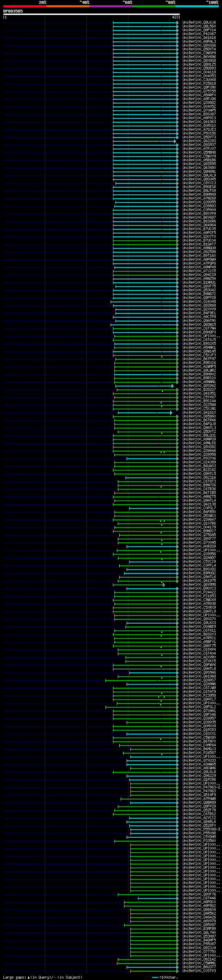Open hit UniRef100_Q8L5G0
The height and width of the screenshot is (980, 222).
click(x=199, y=26)
